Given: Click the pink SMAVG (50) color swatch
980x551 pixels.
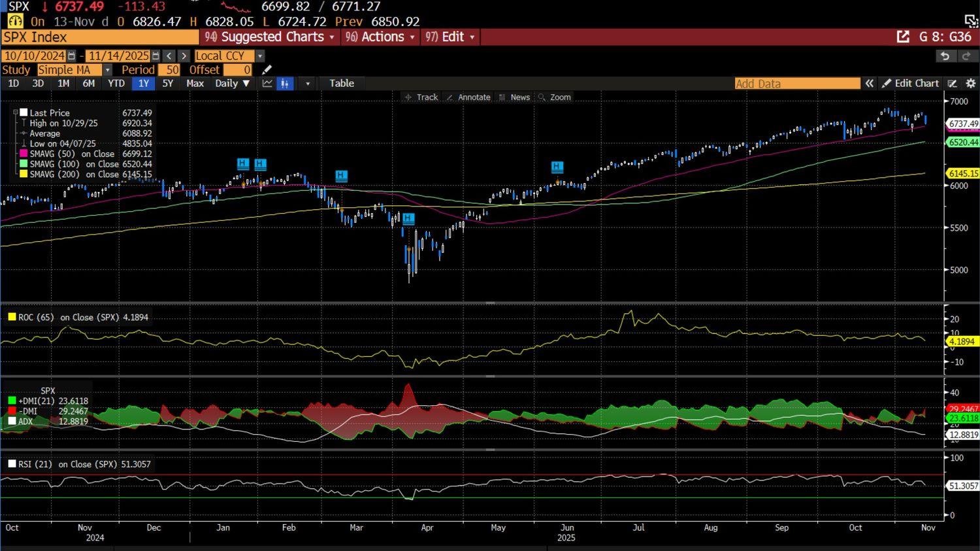Looking at the screenshot, I should (x=24, y=154).
